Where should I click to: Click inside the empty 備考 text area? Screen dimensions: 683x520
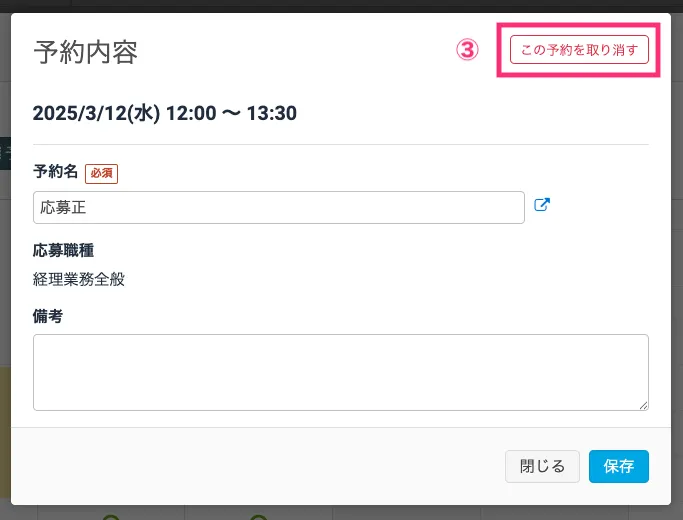(340, 372)
